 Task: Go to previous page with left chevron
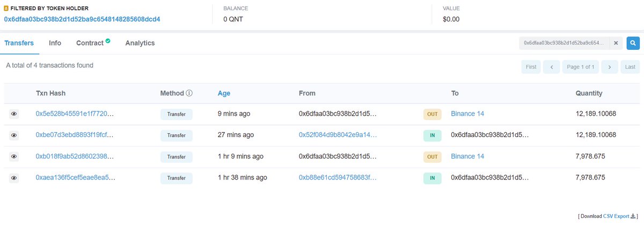click(x=551, y=67)
